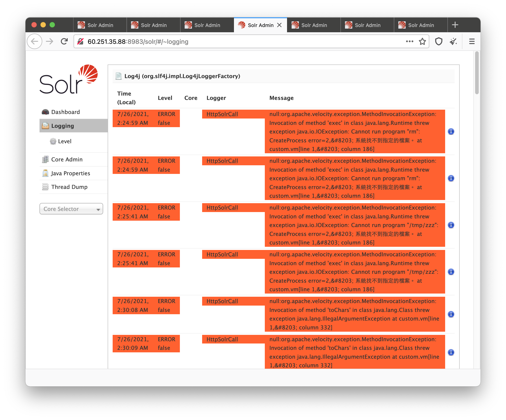Viewport: 506px width, 420px height.
Task: Open Thread Dump page
Action: tap(69, 187)
